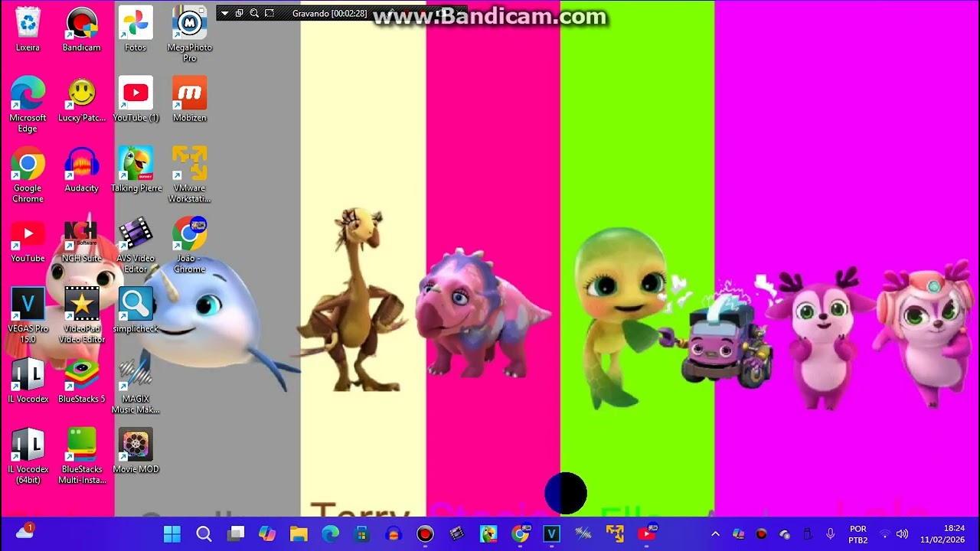Open the Windows Start menu

172,533
